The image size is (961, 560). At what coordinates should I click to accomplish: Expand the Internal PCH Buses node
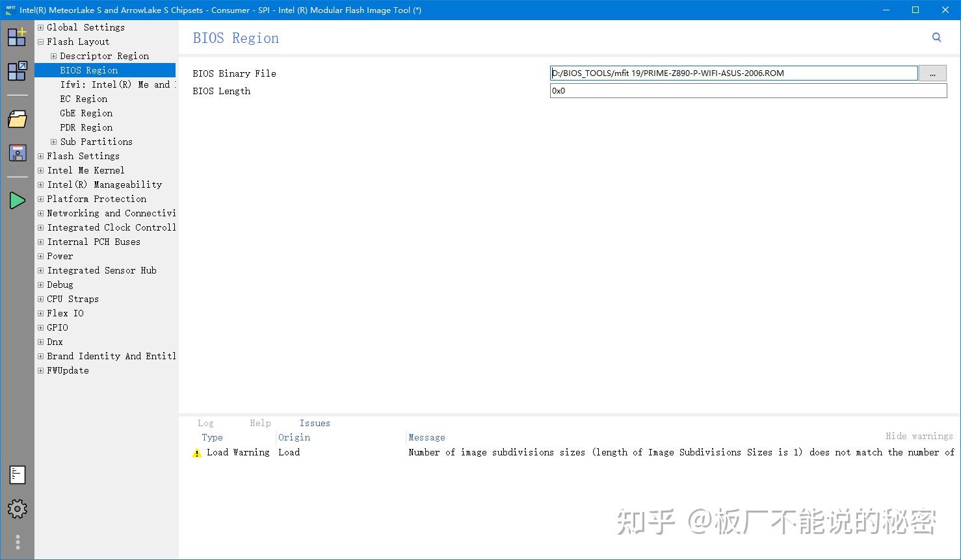(x=41, y=242)
